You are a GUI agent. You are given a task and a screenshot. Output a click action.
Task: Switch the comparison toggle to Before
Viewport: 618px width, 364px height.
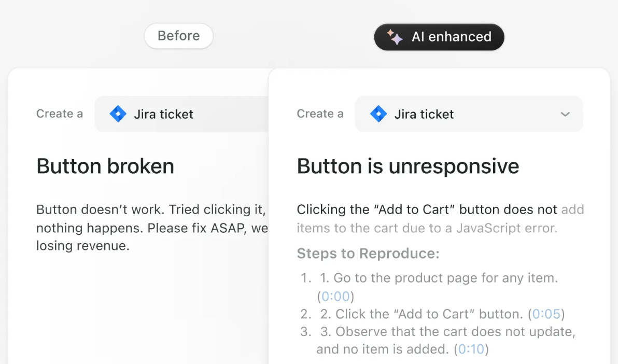point(178,36)
